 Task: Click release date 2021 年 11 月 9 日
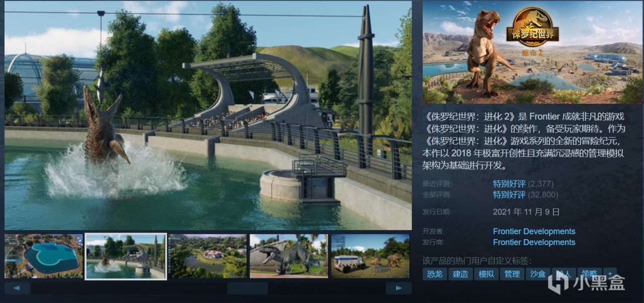[x=526, y=212]
